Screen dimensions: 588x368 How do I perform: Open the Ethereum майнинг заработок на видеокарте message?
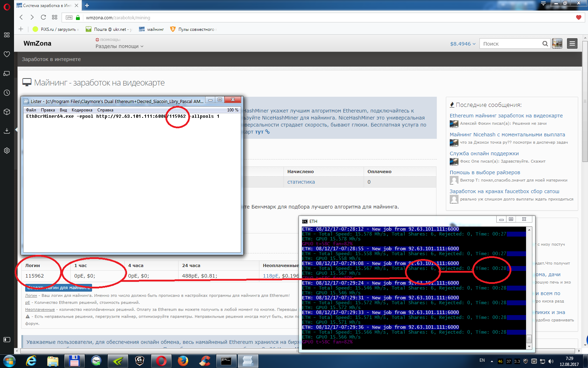[x=506, y=116]
